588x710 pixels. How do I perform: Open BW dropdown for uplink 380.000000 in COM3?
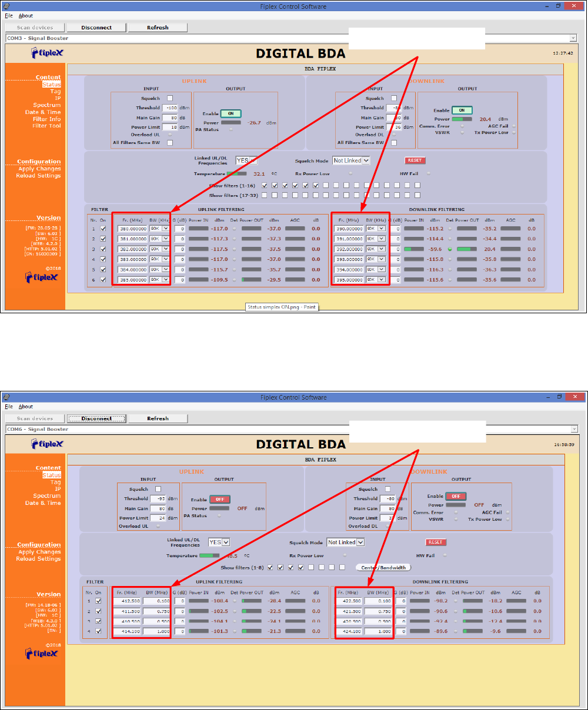click(x=159, y=229)
